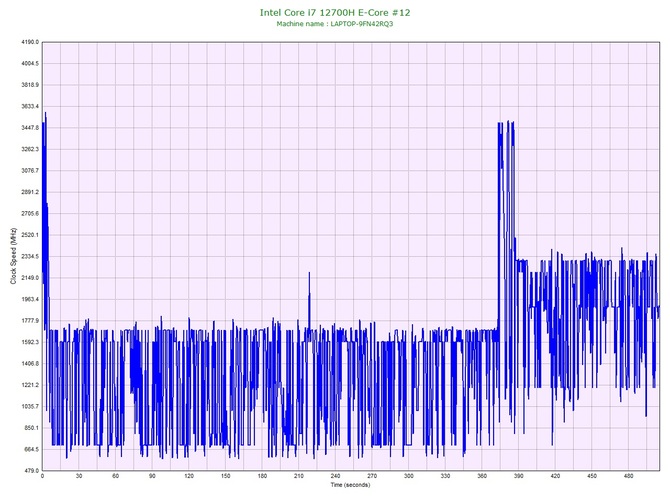Viewport: 670px width, 502px height.
Task: Click the 2705.6 y-axis label
Action: (x=30, y=213)
